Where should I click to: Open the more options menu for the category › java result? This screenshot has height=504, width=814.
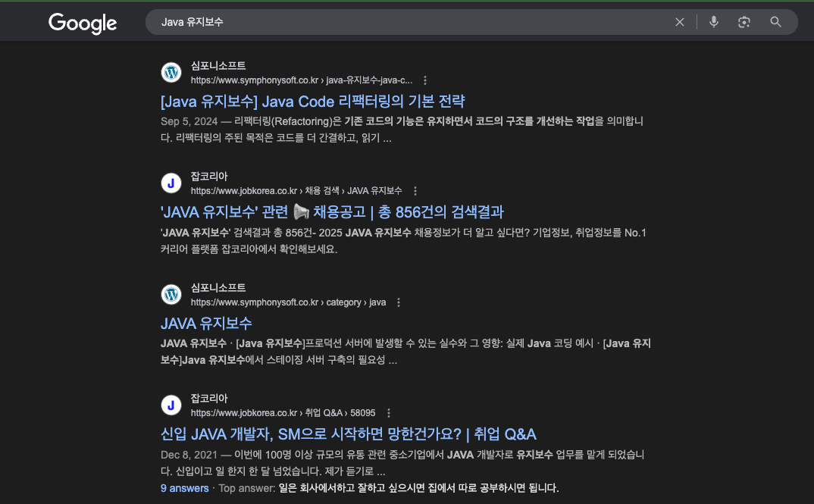399,302
